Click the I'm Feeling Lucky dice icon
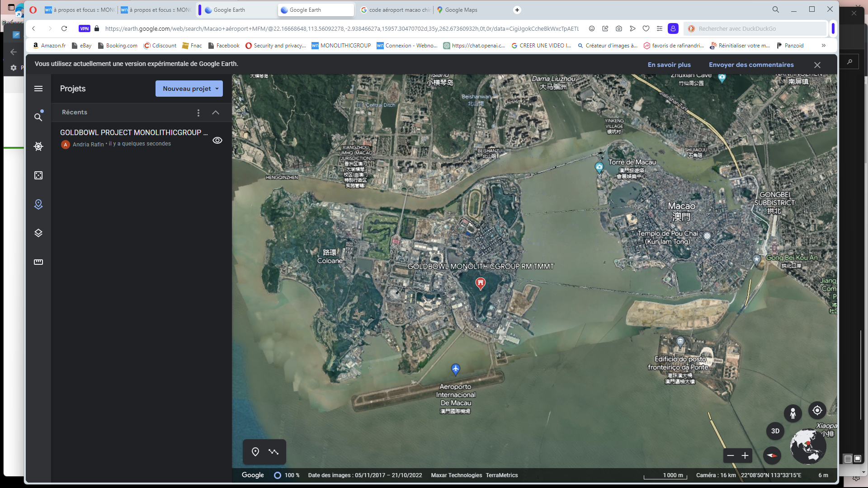The image size is (868, 488). coord(38,175)
